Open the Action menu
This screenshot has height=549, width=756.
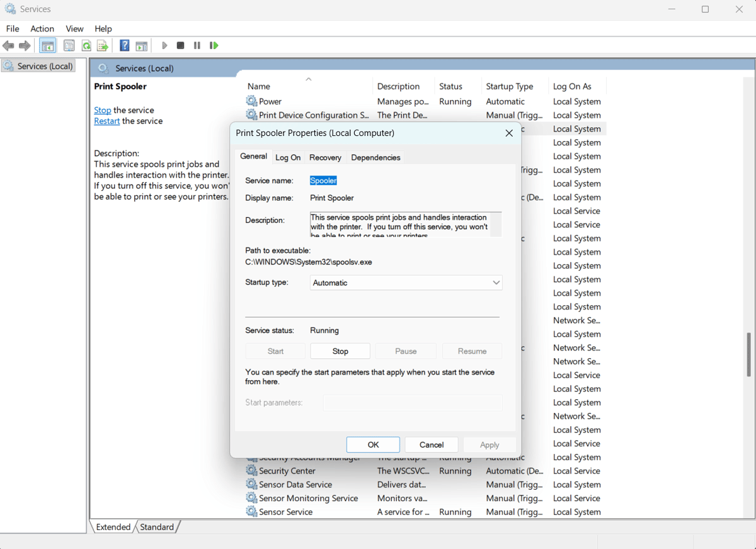pyautogui.click(x=42, y=28)
